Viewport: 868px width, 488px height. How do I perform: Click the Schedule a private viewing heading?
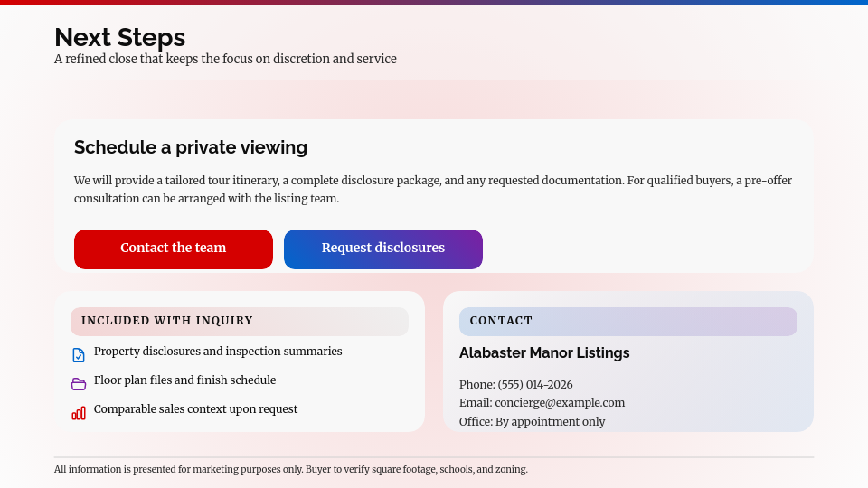tap(191, 147)
